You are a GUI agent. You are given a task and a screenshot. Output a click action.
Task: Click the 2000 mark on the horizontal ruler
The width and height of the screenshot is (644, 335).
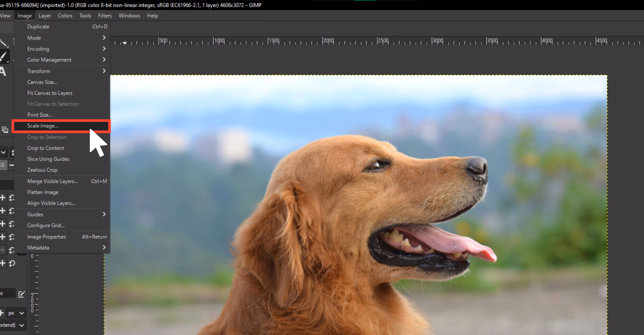[328, 41]
